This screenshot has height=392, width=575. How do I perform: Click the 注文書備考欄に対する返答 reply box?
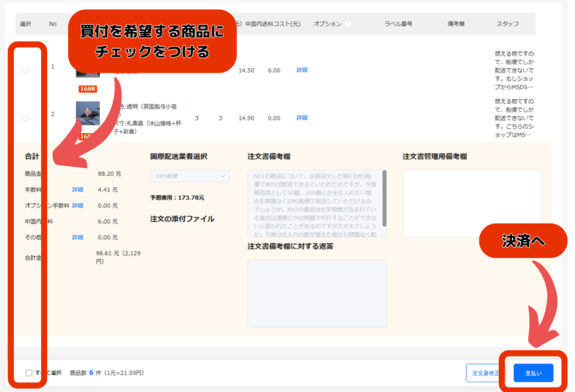[x=317, y=293]
